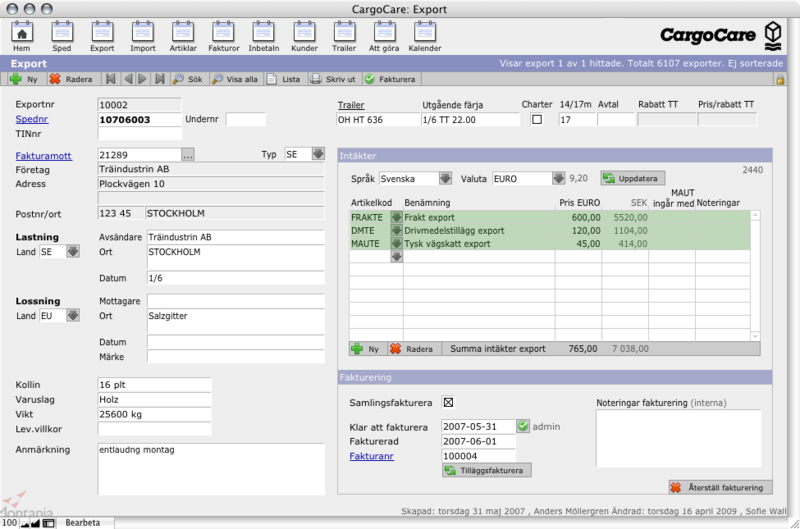Go to previous record arrow
Screen dimensions: 800x529
pos(128,79)
